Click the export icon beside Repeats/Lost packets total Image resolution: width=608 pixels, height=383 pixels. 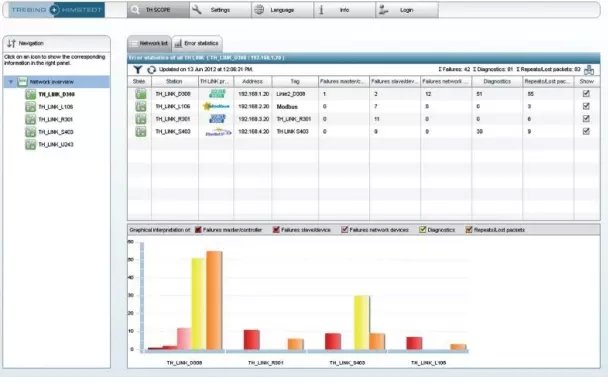click(x=589, y=70)
